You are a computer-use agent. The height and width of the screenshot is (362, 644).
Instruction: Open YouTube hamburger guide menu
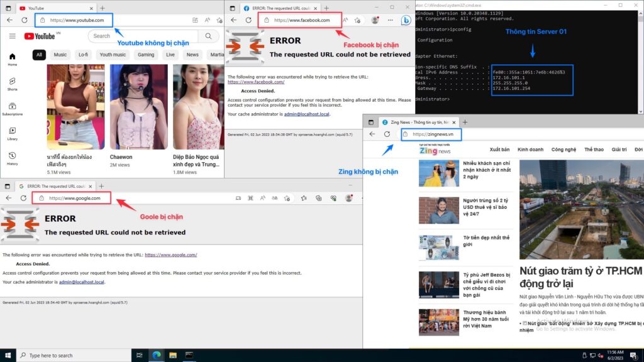(13, 36)
